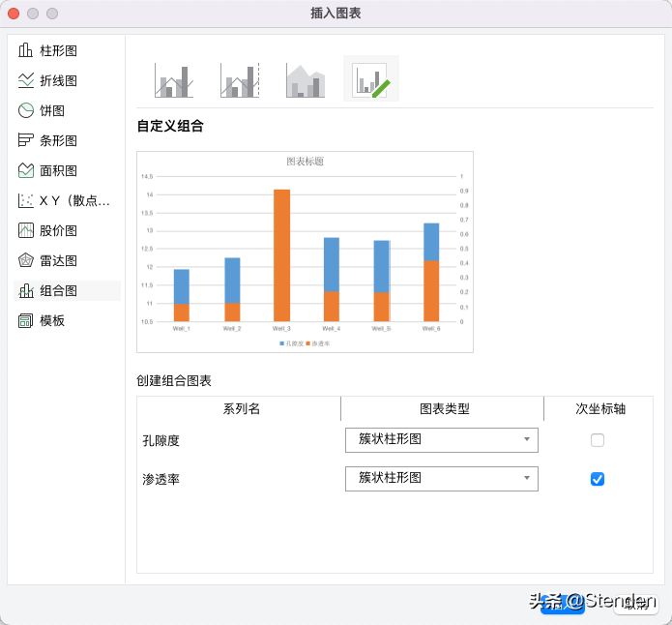Click the 自定义组合 heading
Screen dimensions: 672x625
pyautogui.click(x=170, y=126)
